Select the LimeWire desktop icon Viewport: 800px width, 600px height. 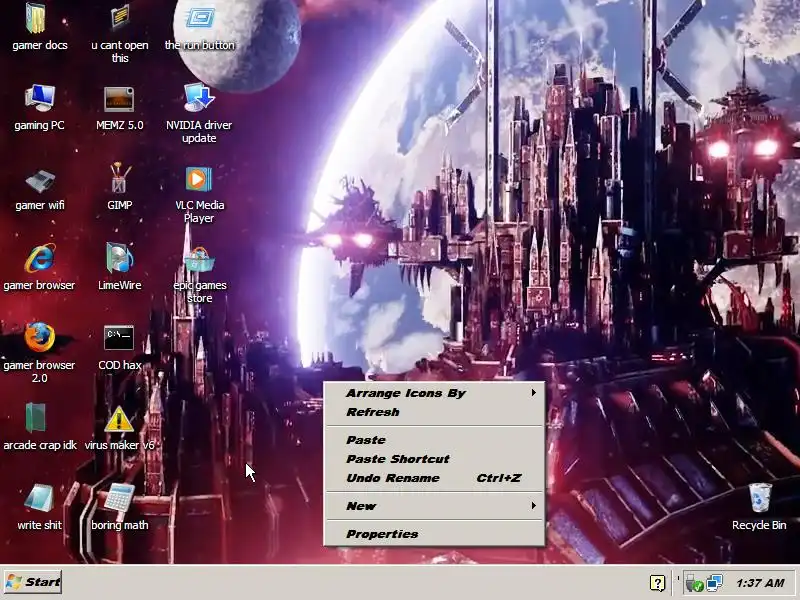119,258
